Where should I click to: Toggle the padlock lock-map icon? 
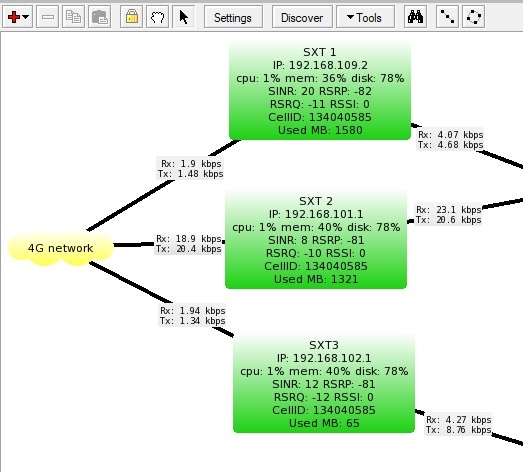pos(131,17)
